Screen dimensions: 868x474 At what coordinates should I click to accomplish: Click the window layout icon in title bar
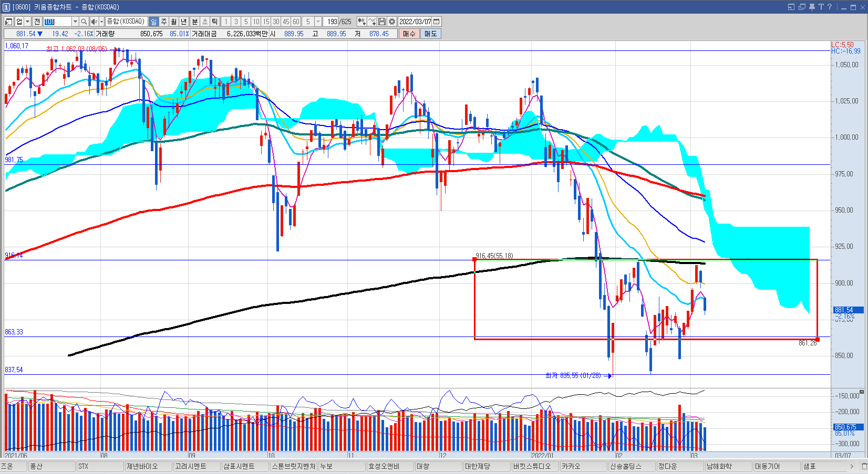point(791,7)
